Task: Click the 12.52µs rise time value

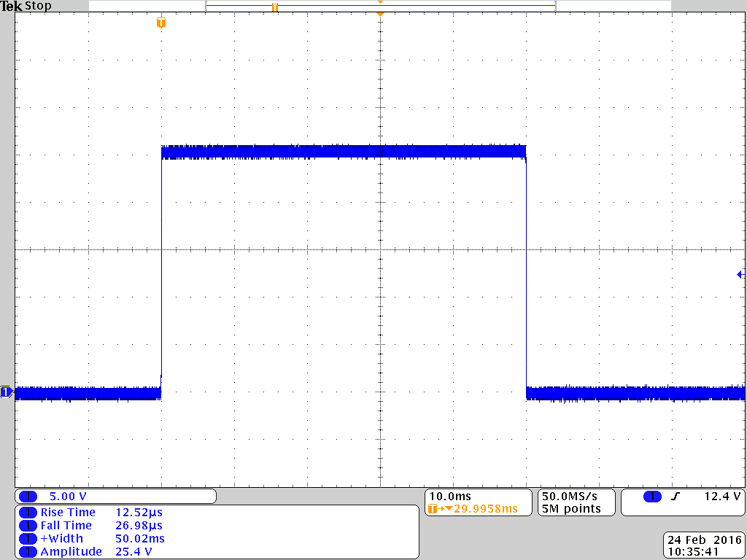Action: [x=139, y=513]
